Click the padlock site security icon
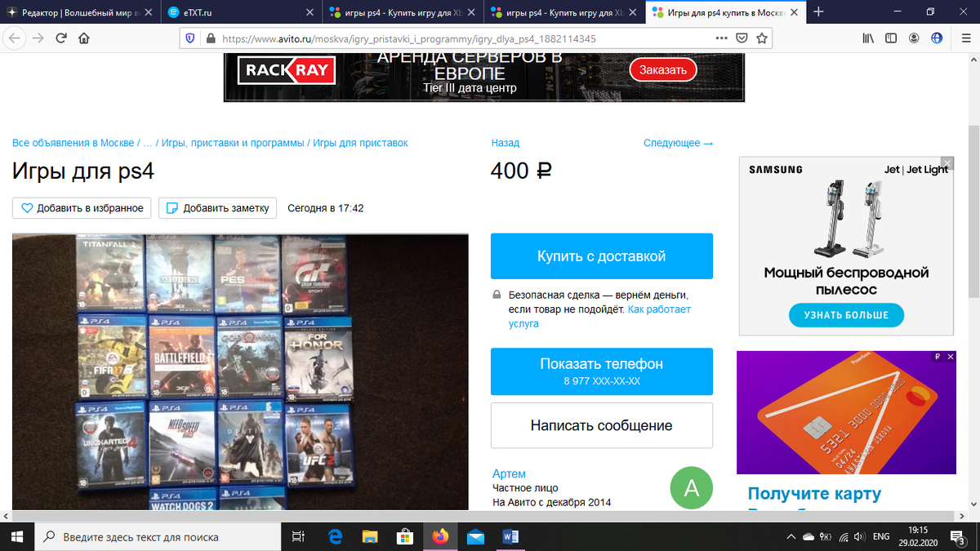 point(210,38)
